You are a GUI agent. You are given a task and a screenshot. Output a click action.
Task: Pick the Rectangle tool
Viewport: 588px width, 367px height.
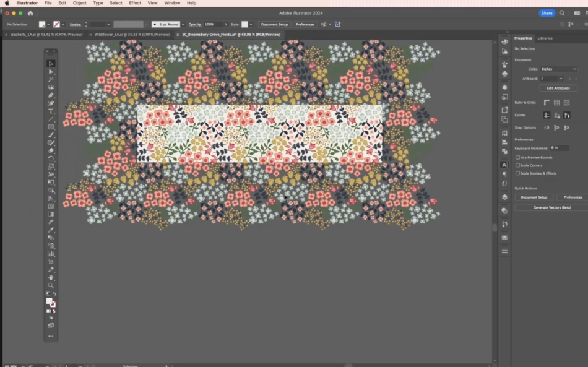coord(51,127)
